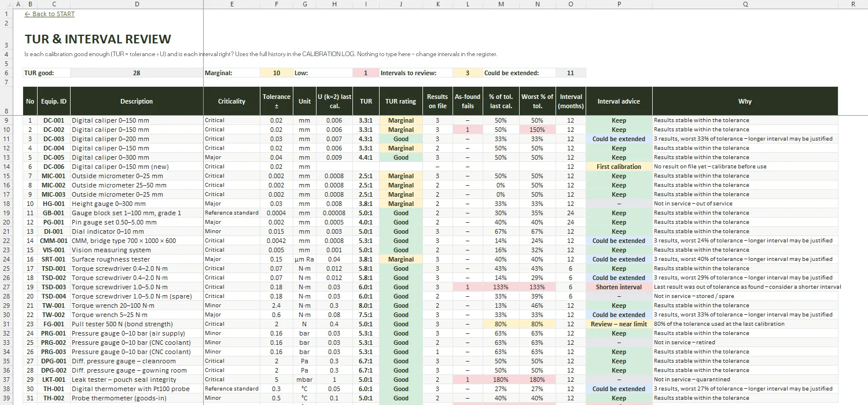Click the 8.0:1 TUR value for TW-001

(366, 305)
